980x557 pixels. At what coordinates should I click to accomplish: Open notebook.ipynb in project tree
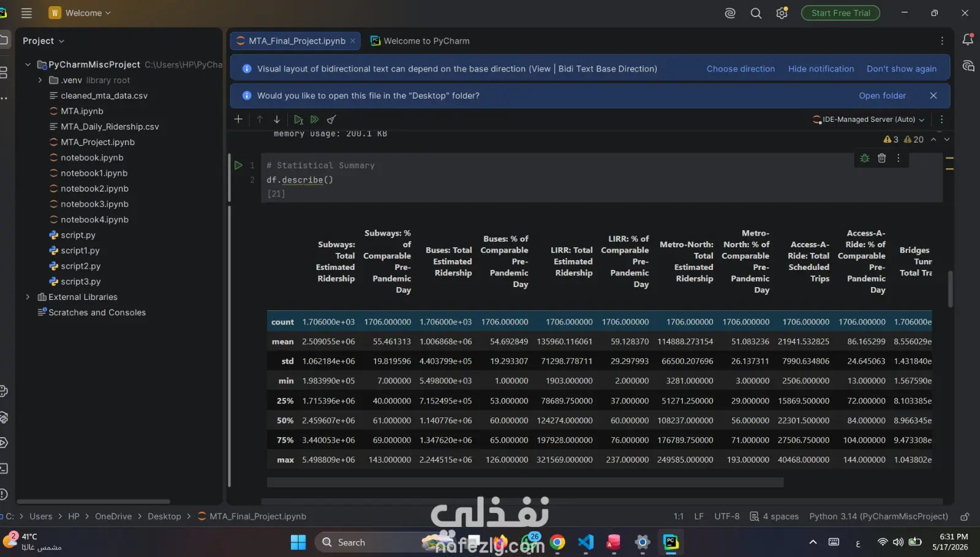click(92, 157)
